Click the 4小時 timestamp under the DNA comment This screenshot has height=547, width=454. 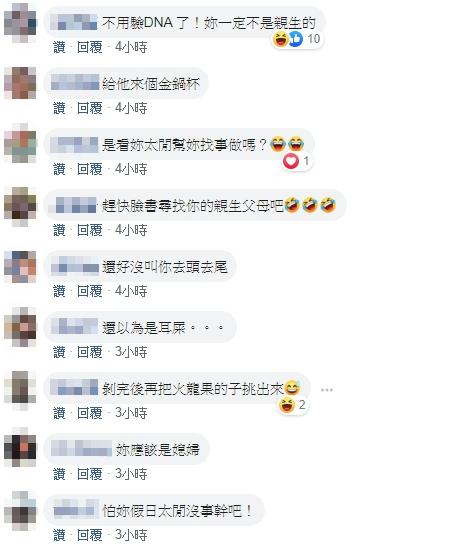131,47
